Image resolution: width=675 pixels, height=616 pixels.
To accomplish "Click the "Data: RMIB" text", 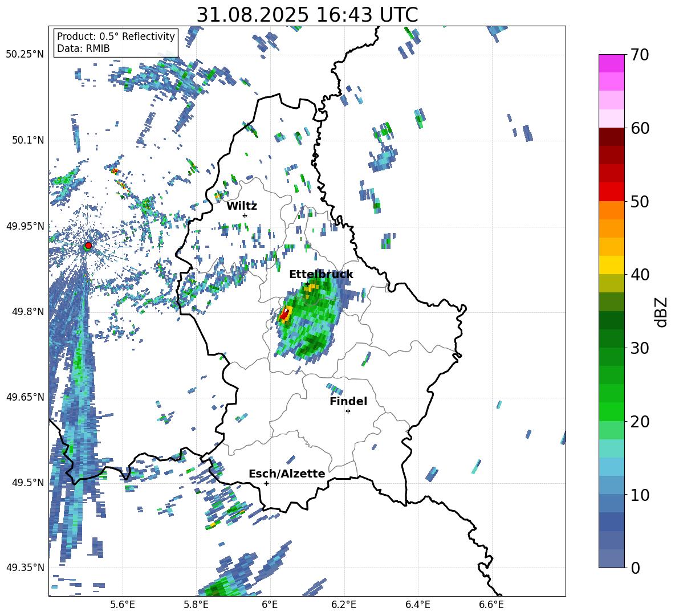I will click(83, 48).
